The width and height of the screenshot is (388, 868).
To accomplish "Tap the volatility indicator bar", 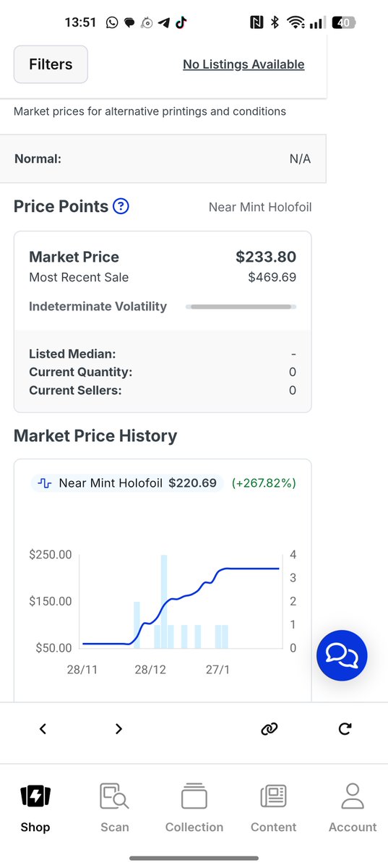I will 241,307.
